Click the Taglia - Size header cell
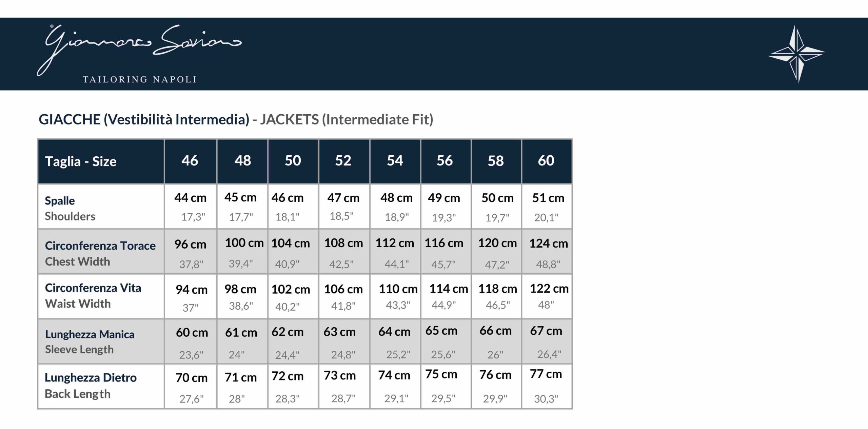868x429 pixels. (x=81, y=161)
